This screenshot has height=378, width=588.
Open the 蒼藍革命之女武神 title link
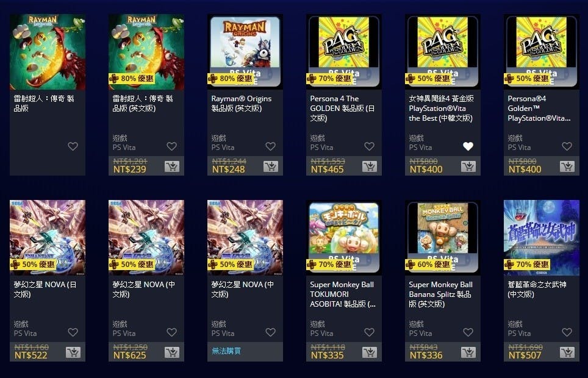click(x=537, y=289)
